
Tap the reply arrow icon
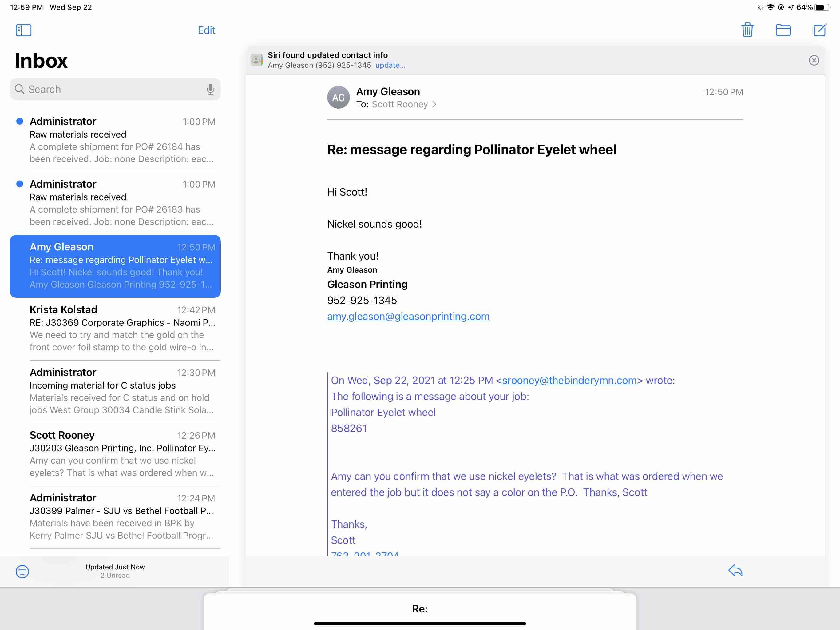coord(735,571)
